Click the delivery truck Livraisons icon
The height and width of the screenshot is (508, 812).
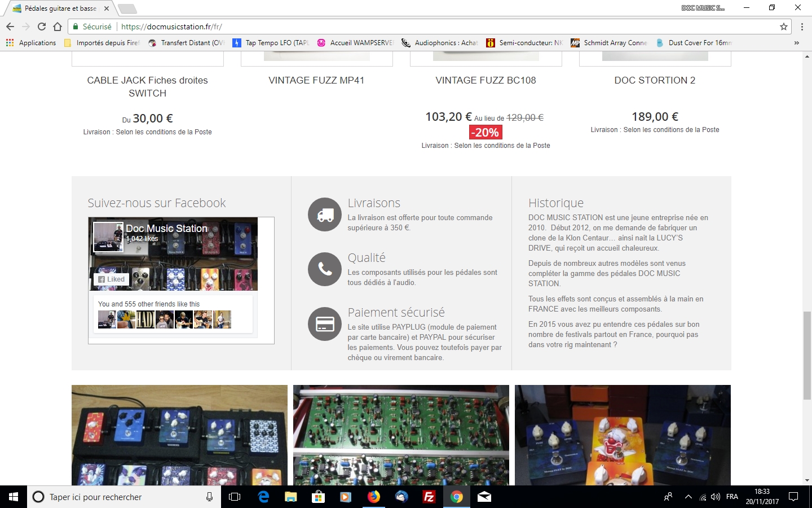pos(325,214)
